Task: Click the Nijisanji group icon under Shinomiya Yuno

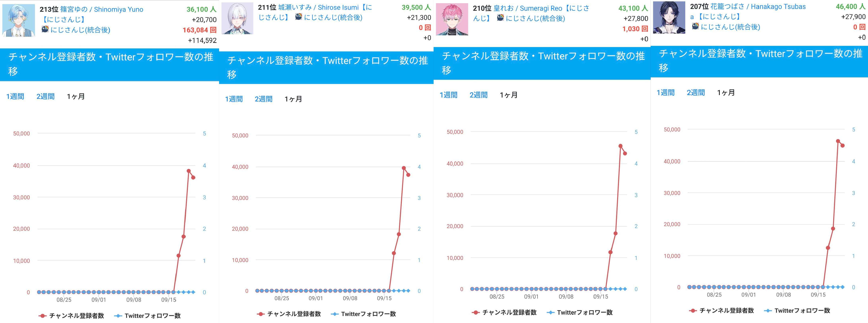Action: [x=45, y=30]
